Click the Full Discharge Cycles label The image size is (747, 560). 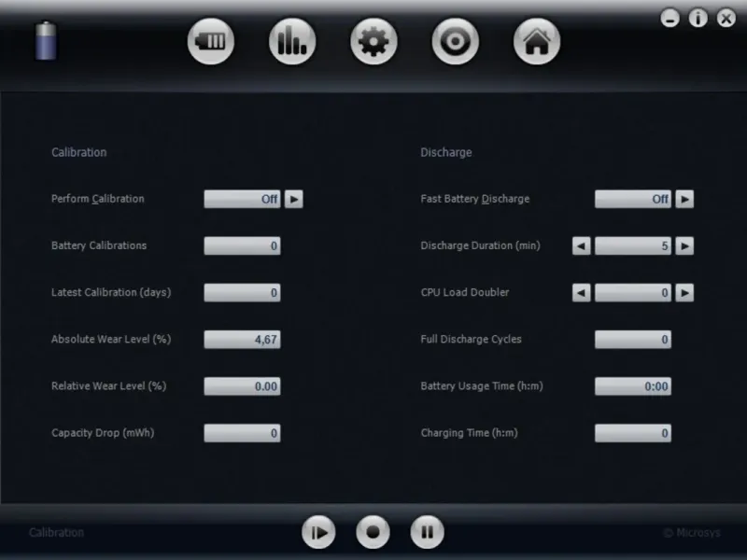(x=471, y=339)
